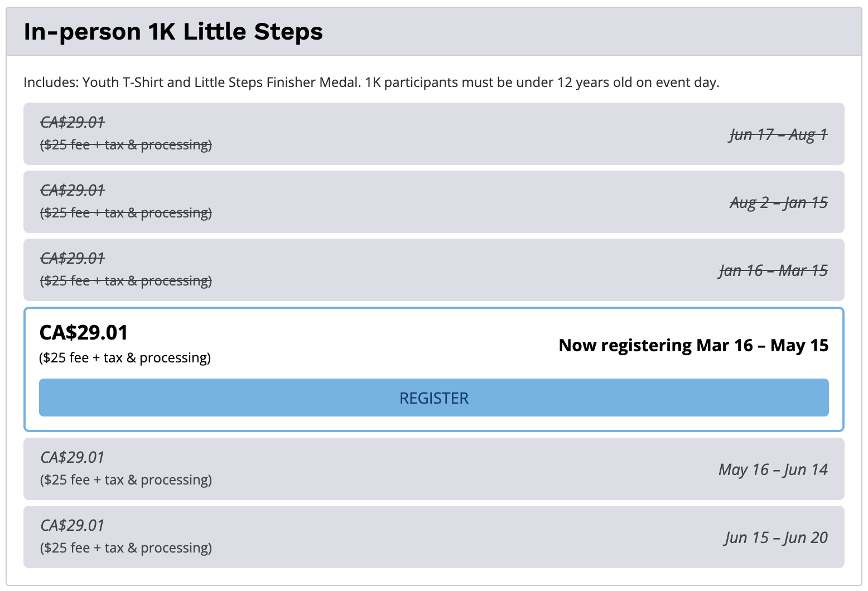Click the expired Aug 2 – Jan 15 date range
Viewport: 868px width, 591px height.
[x=778, y=202]
